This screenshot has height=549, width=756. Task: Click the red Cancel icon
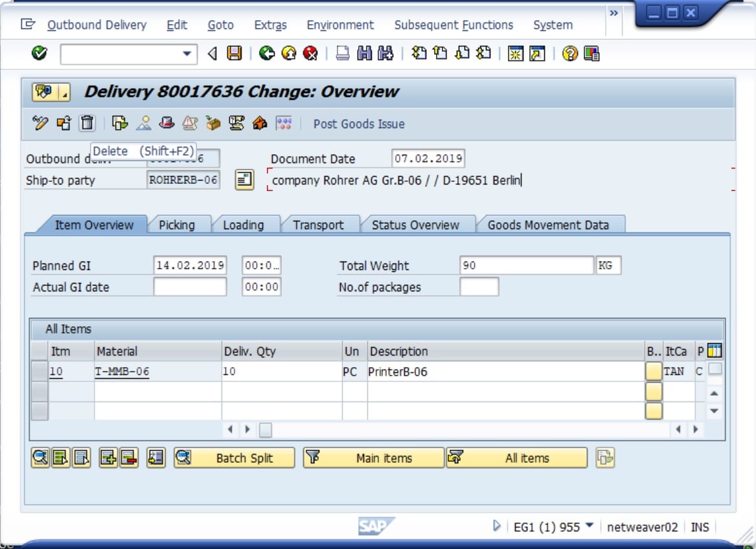pos(310,53)
